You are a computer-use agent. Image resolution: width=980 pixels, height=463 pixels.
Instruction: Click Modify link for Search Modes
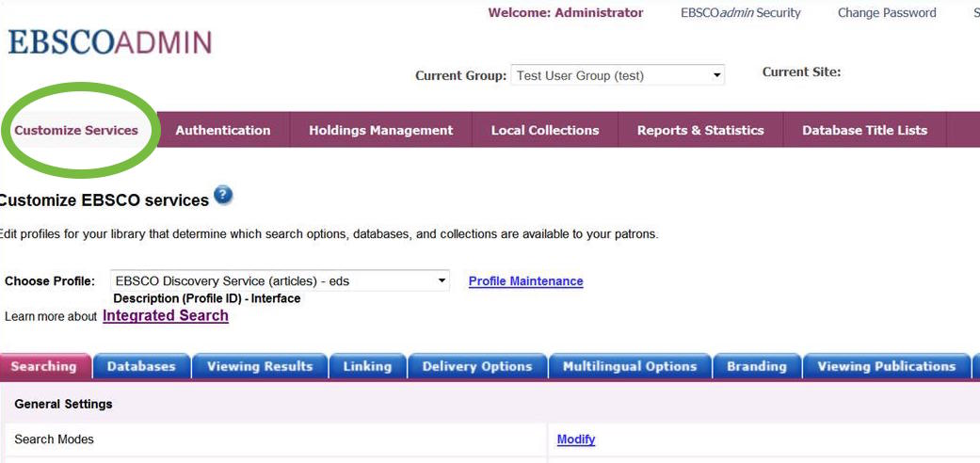pyautogui.click(x=575, y=439)
